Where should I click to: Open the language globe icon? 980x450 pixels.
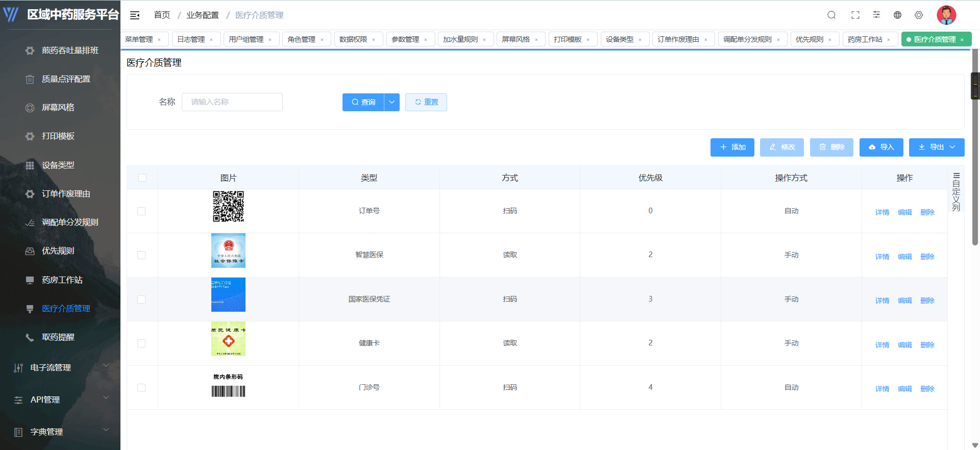click(x=897, y=15)
